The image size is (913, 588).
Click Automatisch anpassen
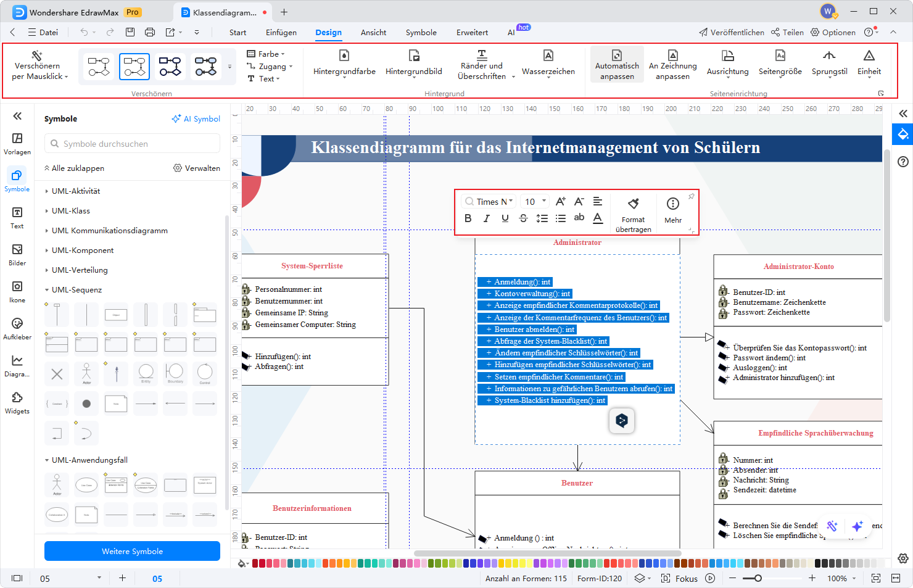(617, 64)
